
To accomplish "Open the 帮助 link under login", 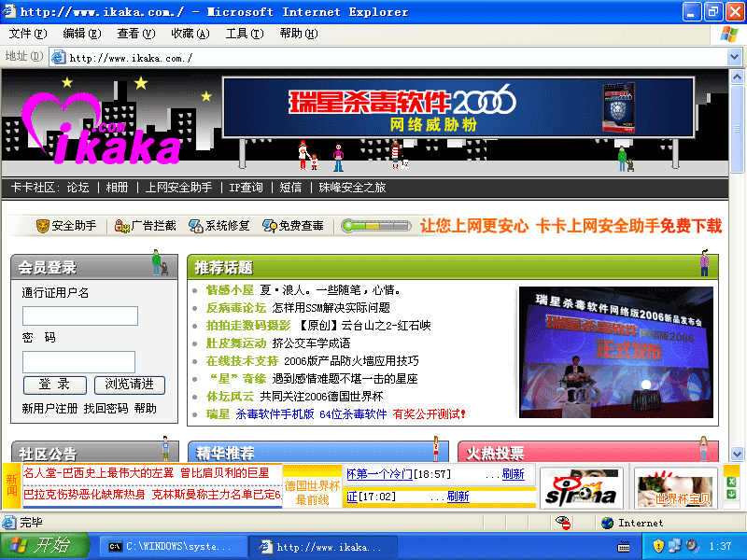I will pyautogui.click(x=146, y=409).
